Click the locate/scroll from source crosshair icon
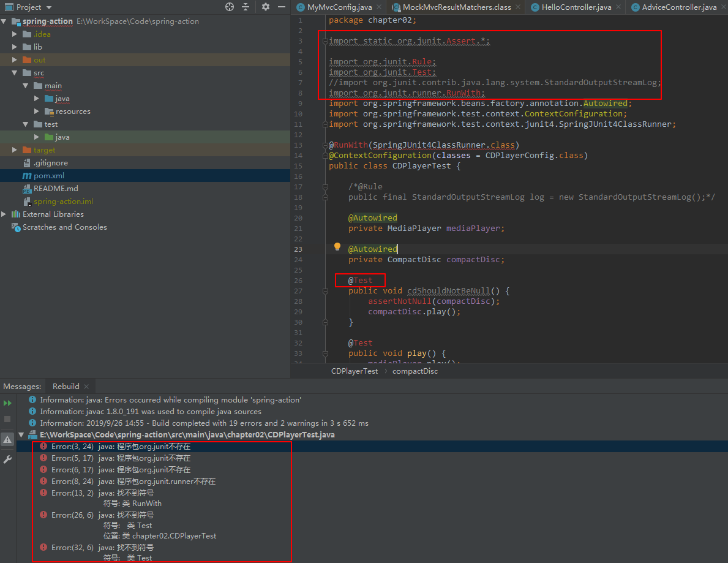 [x=230, y=7]
